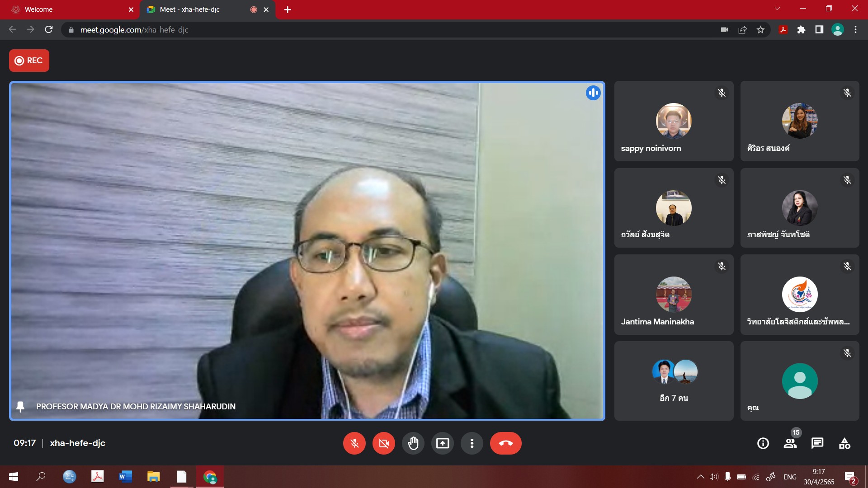Click the red REC recording button
The height and width of the screenshot is (488, 868).
point(29,61)
